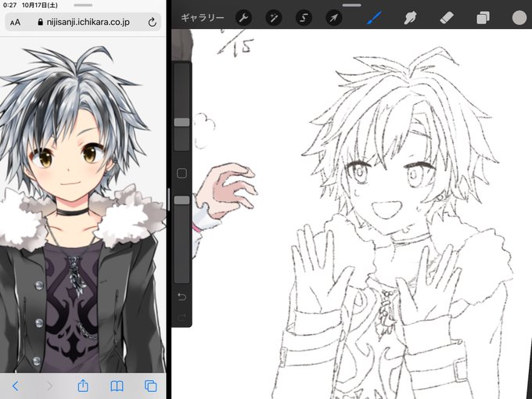This screenshot has height=399, width=532.
Task: Show Safari tabs overview
Action: (x=151, y=386)
